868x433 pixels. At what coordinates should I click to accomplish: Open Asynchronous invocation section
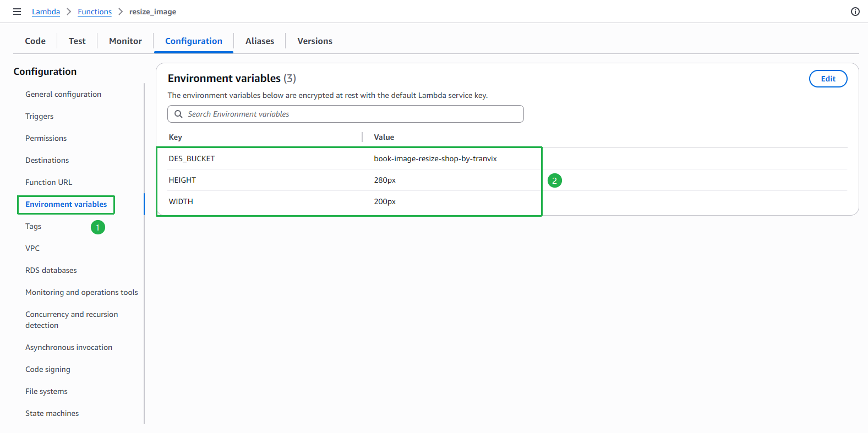[x=69, y=347]
